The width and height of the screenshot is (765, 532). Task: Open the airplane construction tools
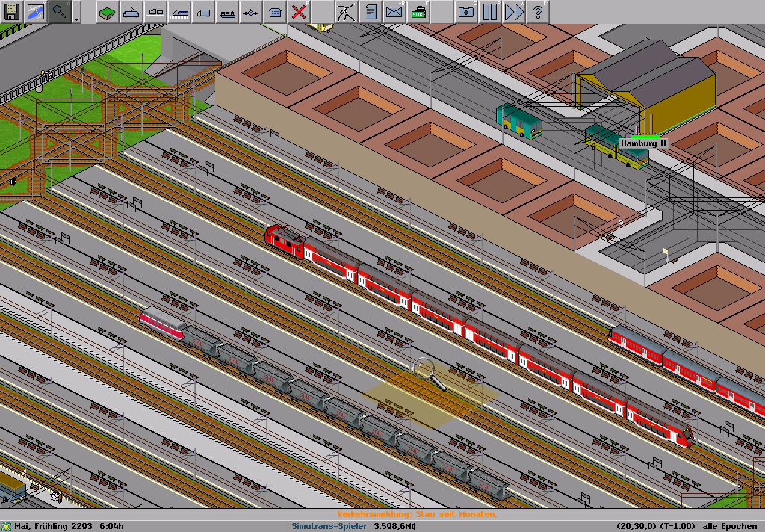(251, 12)
